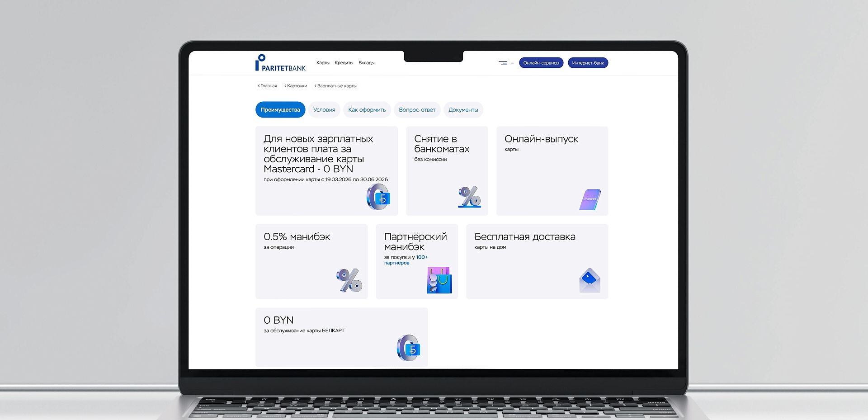Click the percent icon on the ATM withdrawal card
Viewport: 868px width, 420px height.
click(468, 197)
